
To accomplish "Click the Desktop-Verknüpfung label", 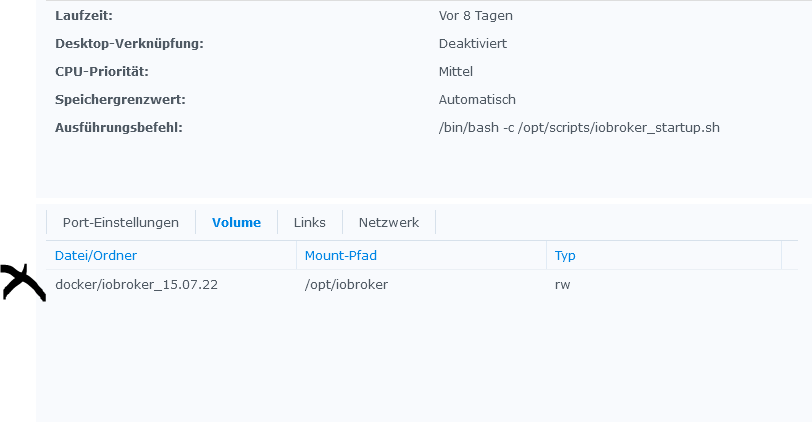I will tap(129, 44).
